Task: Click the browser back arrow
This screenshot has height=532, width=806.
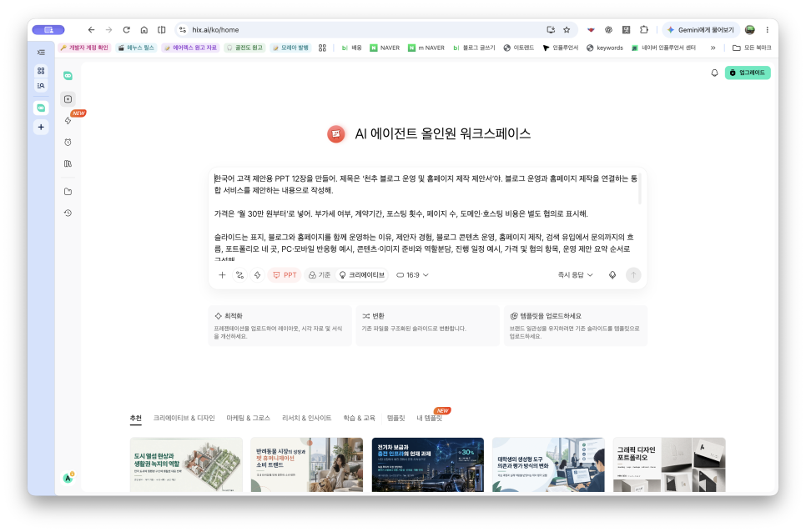Action: [91, 30]
